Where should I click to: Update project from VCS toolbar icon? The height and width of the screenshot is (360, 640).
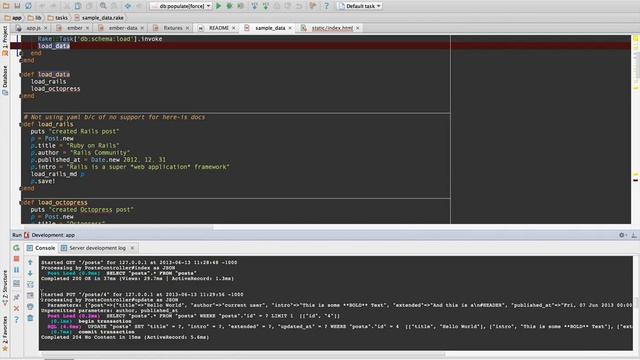coord(254,6)
